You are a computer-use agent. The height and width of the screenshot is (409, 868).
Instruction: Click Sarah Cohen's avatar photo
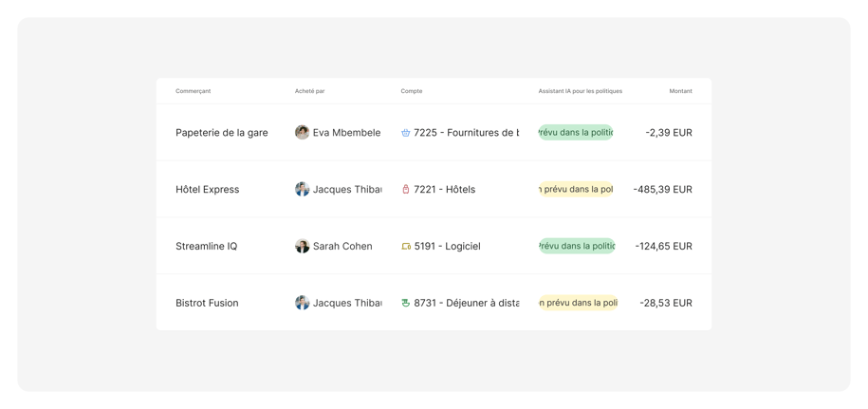[303, 247]
